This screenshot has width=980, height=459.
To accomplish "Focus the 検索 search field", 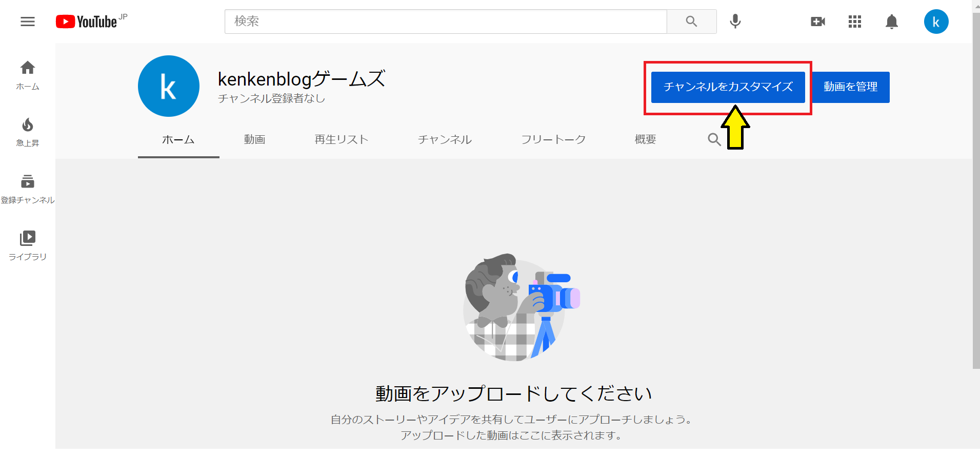I will click(446, 22).
